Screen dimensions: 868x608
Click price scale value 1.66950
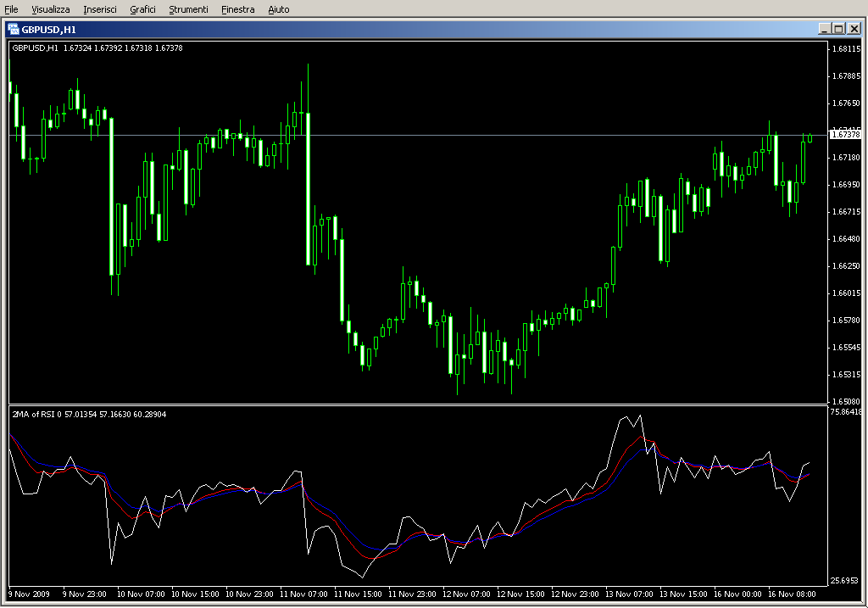click(x=847, y=184)
